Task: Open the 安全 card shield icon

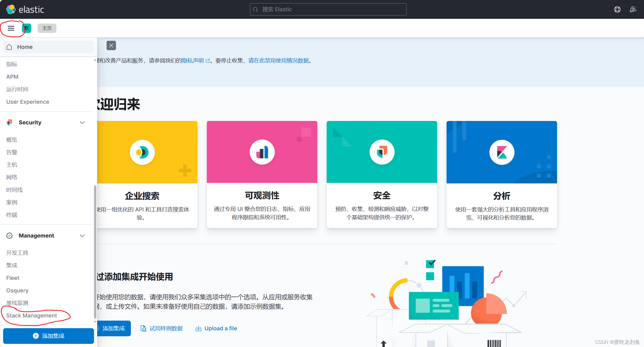Action: point(382,152)
